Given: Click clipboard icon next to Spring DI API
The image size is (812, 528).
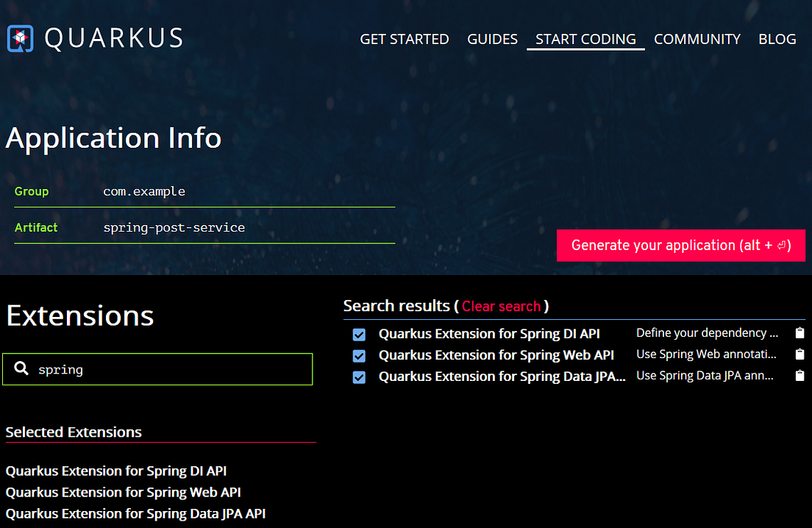Looking at the screenshot, I should click(x=799, y=332).
